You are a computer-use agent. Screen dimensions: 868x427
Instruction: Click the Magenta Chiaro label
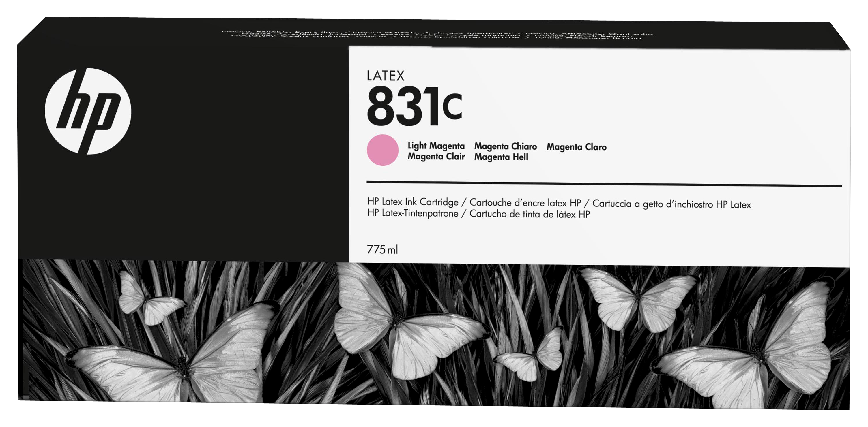[506, 146]
